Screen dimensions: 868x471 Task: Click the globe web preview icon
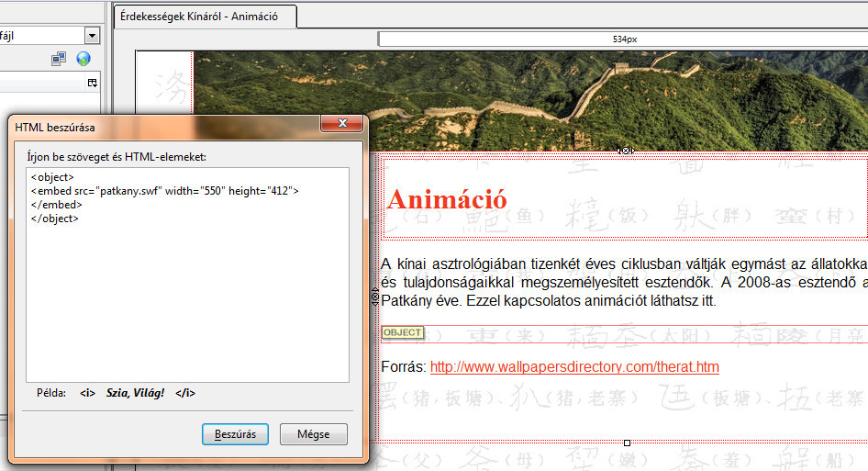(83, 59)
